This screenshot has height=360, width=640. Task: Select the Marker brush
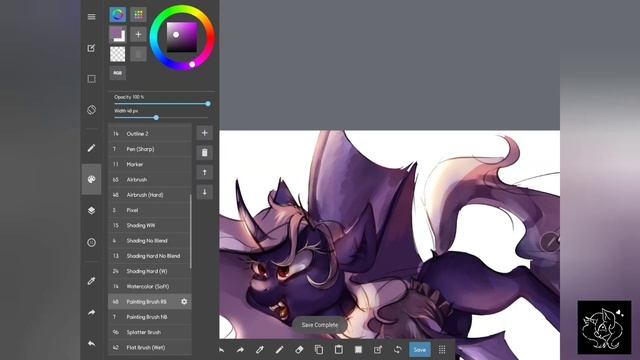click(x=150, y=164)
